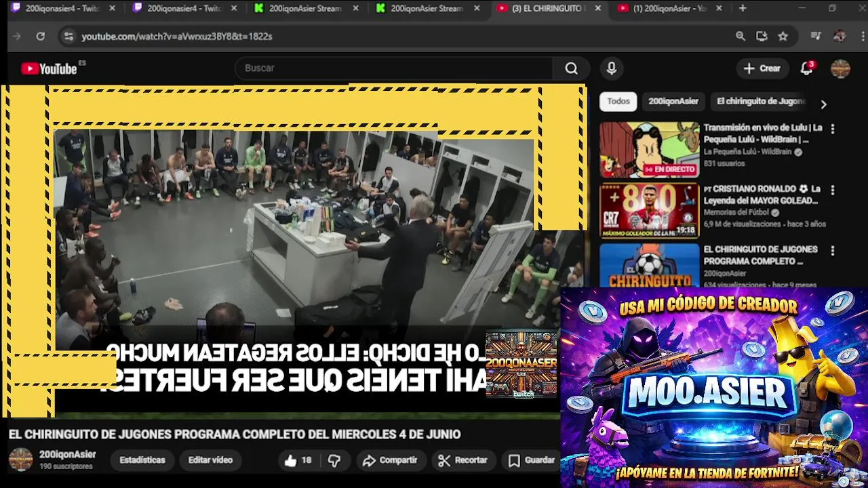868x488 pixels.
Task: Open the Chrome zoom magnifier icon in address bar
Action: coord(741,37)
